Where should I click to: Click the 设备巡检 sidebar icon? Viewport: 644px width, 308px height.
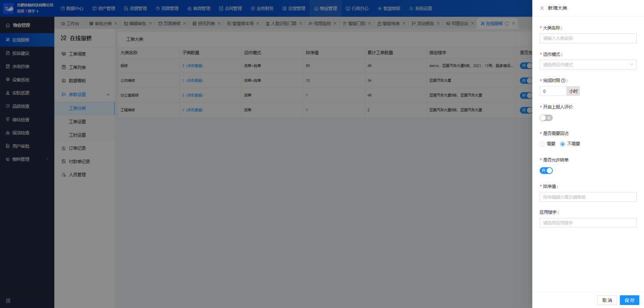tap(8, 80)
